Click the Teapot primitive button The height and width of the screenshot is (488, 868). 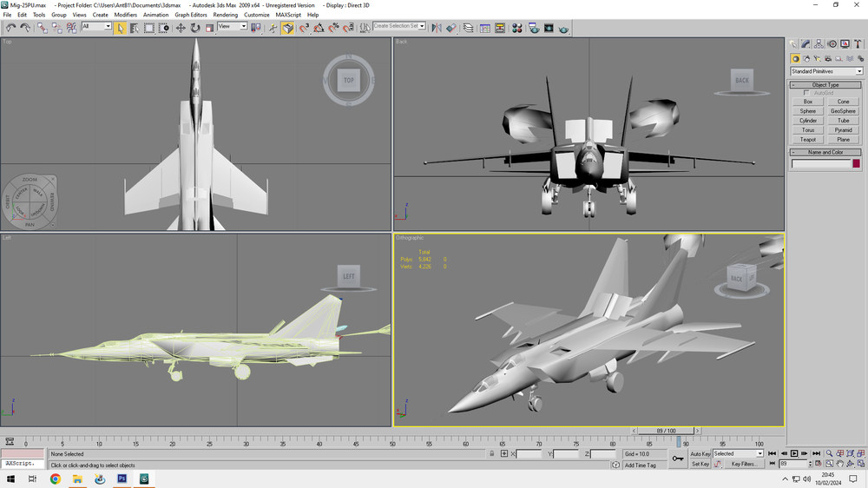coord(807,140)
